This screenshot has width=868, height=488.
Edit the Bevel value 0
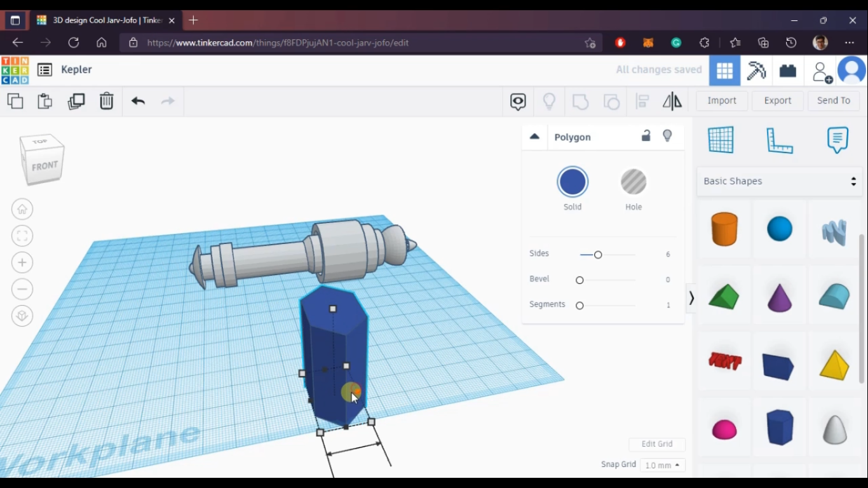pos(668,280)
